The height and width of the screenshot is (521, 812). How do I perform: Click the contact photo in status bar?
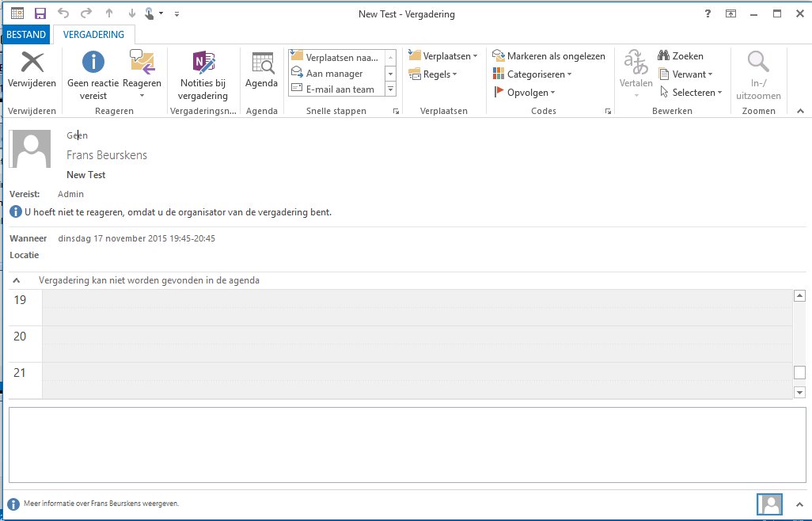pos(769,504)
